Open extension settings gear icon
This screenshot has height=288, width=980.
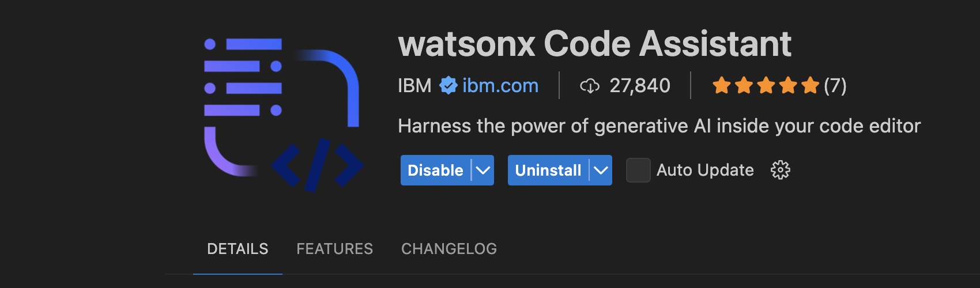tap(781, 170)
